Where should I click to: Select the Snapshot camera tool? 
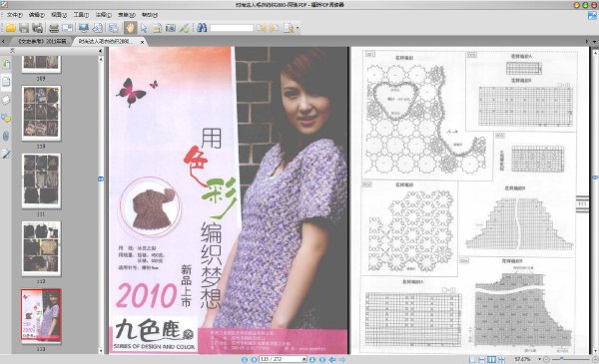click(171, 28)
